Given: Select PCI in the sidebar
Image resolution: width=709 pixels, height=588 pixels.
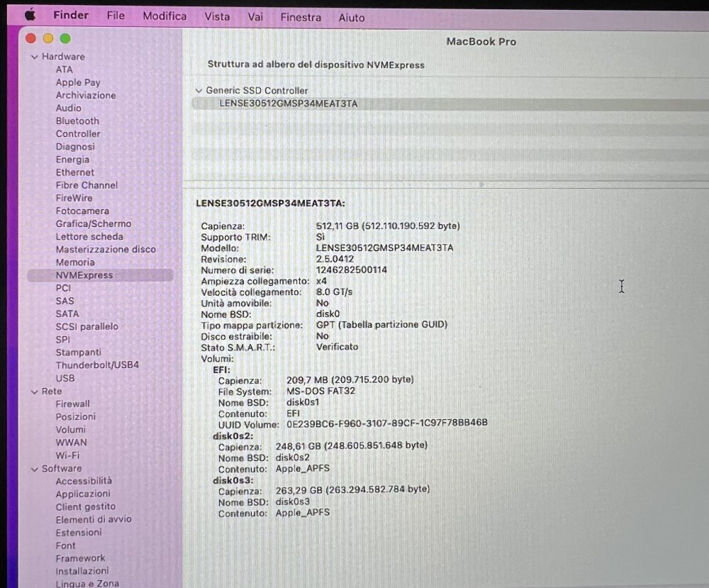Looking at the screenshot, I should point(63,288).
